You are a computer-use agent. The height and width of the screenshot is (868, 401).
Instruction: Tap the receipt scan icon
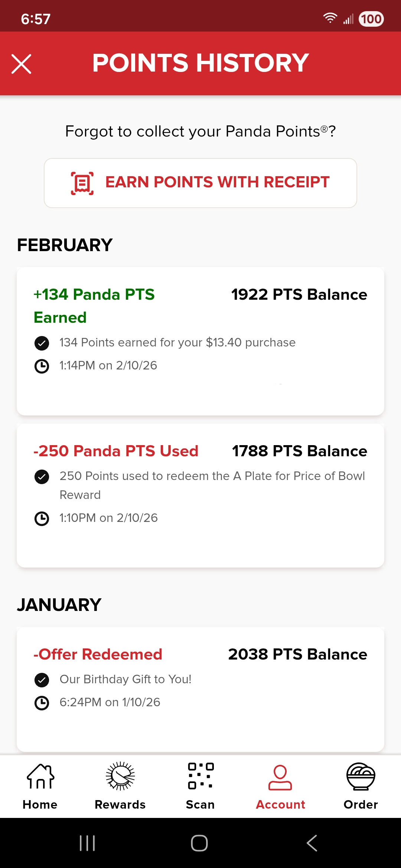[x=82, y=183]
